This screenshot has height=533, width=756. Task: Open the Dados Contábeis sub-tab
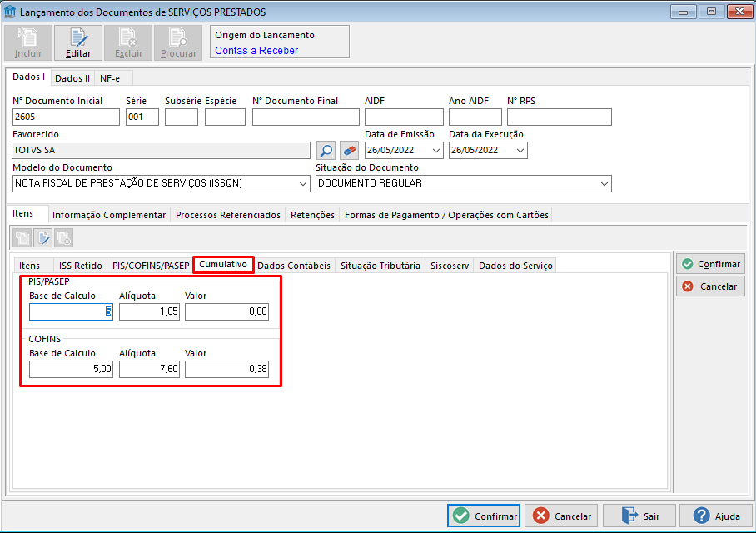pos(294,266)
